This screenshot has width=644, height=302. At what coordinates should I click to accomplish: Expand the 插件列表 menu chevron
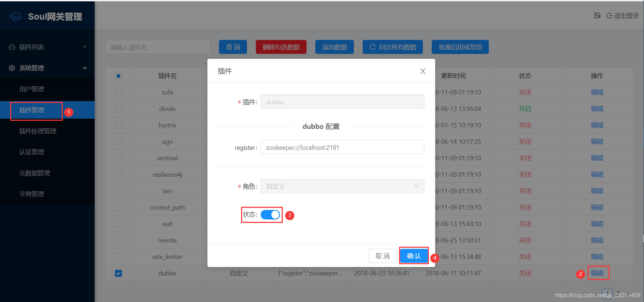point(84,47)
